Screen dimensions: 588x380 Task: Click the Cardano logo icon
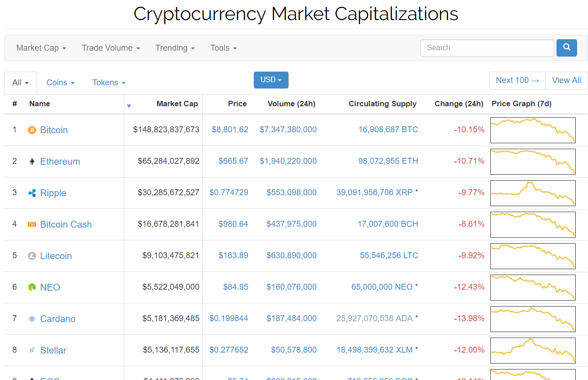pos(32,319)
